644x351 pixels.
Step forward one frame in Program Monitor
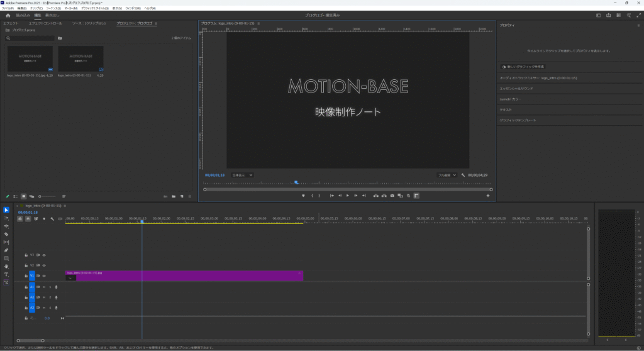coord(356,196)
